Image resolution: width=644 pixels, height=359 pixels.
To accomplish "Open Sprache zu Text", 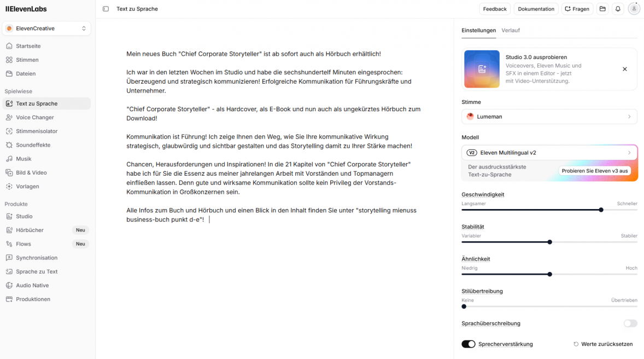I will pos(36,271).
